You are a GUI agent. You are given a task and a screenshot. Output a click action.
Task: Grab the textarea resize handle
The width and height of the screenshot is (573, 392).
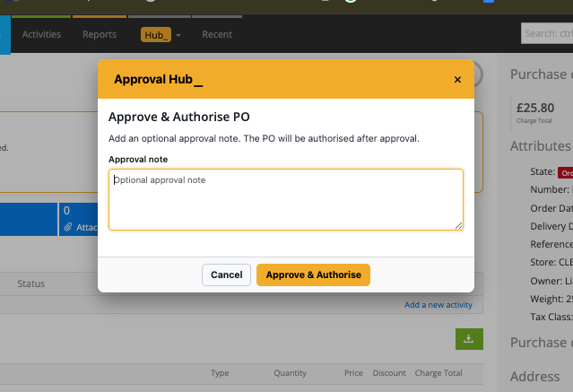pyautogui.click(x=458, y=226)
